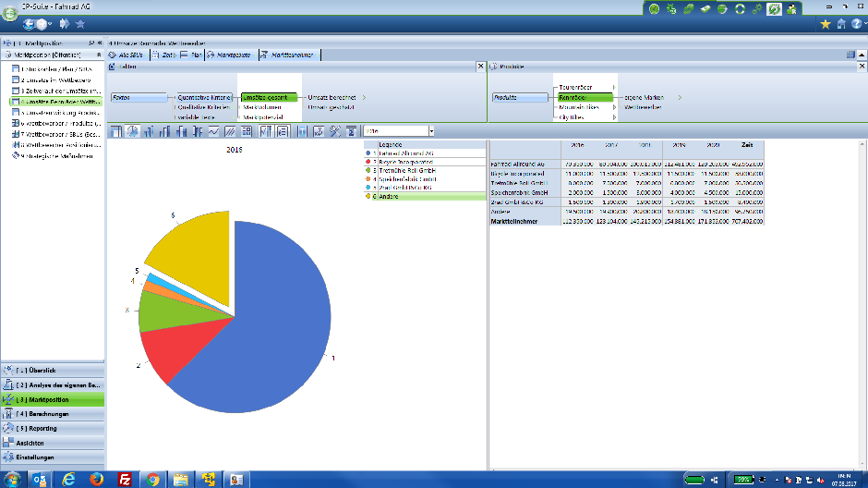868x488 pixels.
Task: Close the Fakten panel
Action: (x=480, y=67)
